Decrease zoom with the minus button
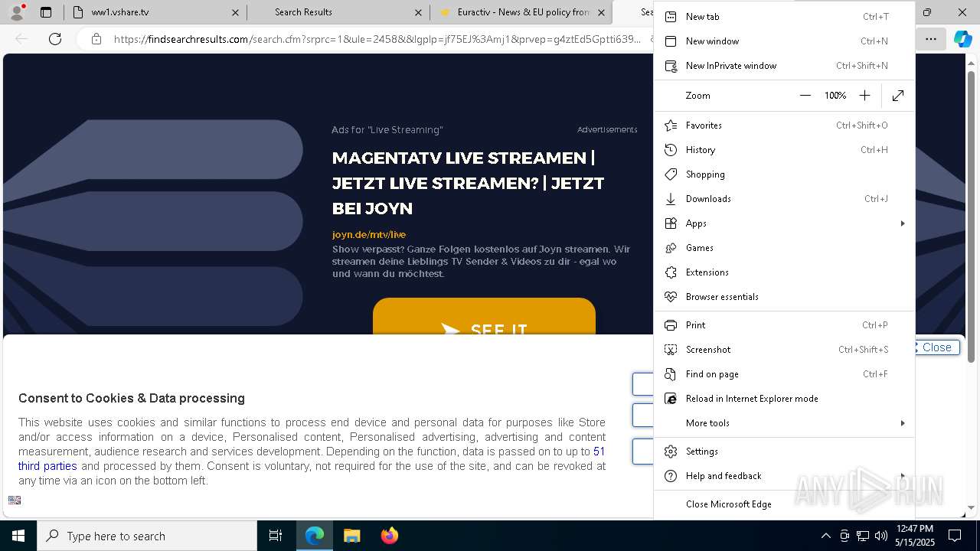This screenshot has height=551, width=980. (x=805, y=95)
